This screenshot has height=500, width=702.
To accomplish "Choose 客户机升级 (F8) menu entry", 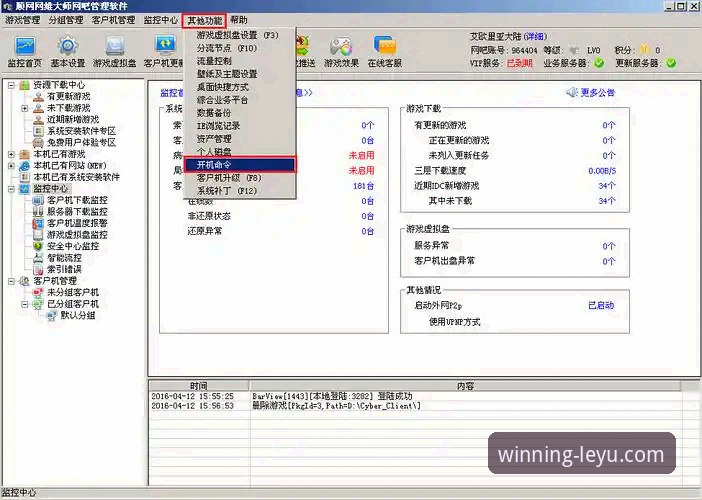I will (240, 178).
